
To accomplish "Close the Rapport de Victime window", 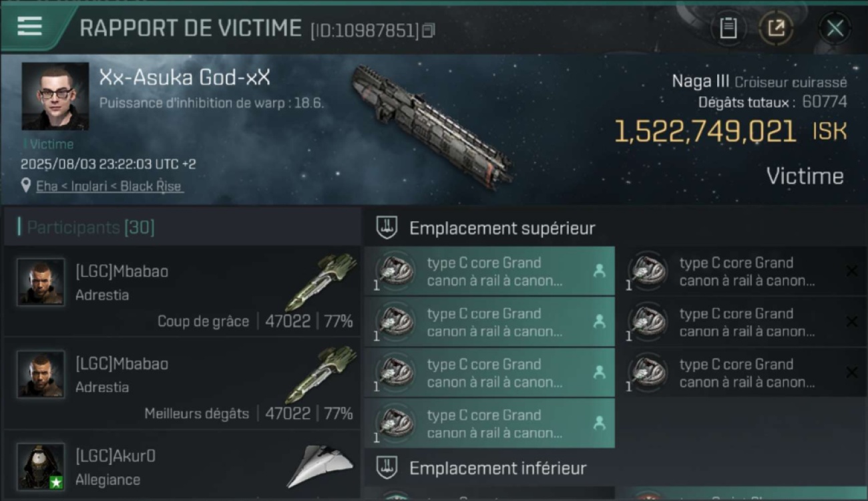I will pos(835,28).
